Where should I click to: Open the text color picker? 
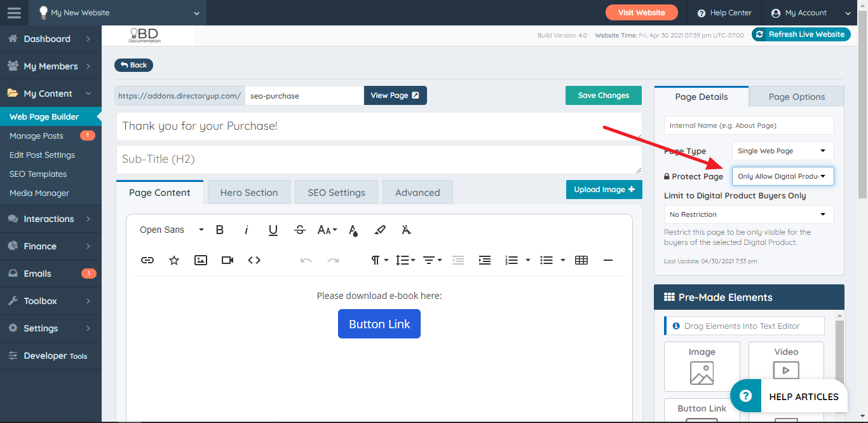[353, 230]
